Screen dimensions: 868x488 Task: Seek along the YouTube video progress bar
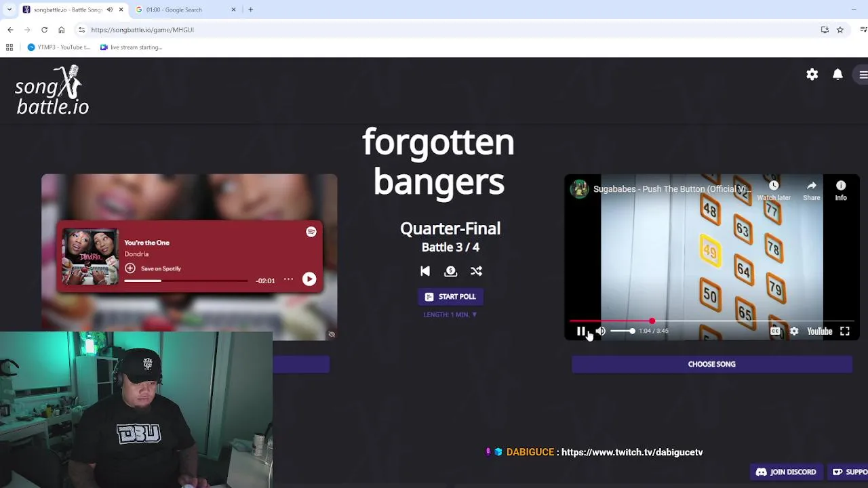coord(711,321)
